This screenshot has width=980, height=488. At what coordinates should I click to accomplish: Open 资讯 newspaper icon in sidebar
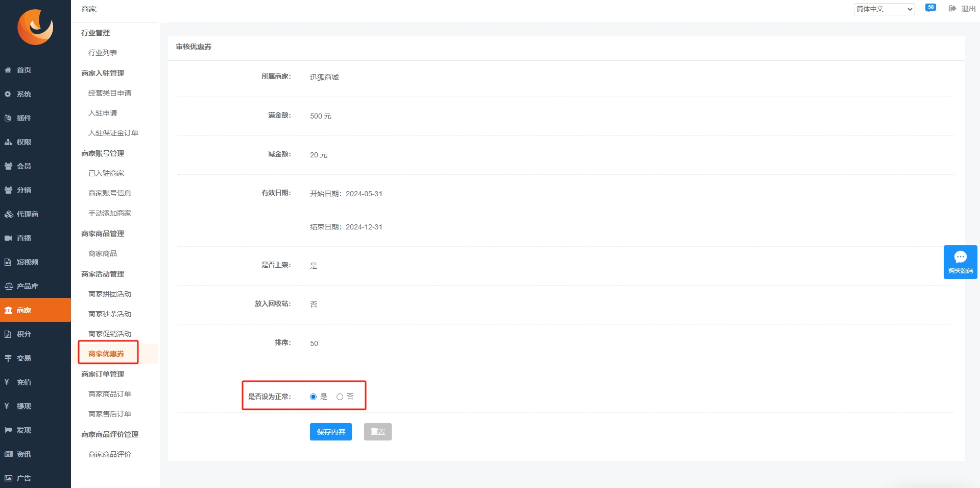click(x=8, y=454)
